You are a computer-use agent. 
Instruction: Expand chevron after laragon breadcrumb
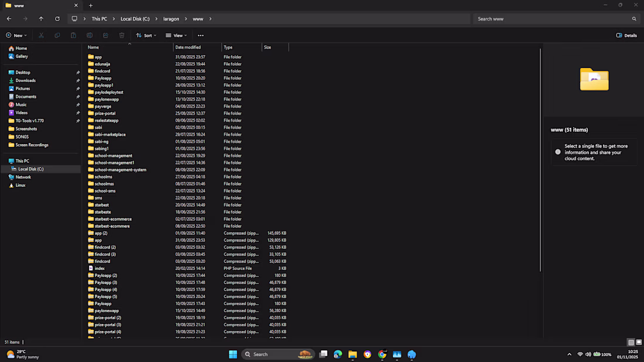point(186,19)
